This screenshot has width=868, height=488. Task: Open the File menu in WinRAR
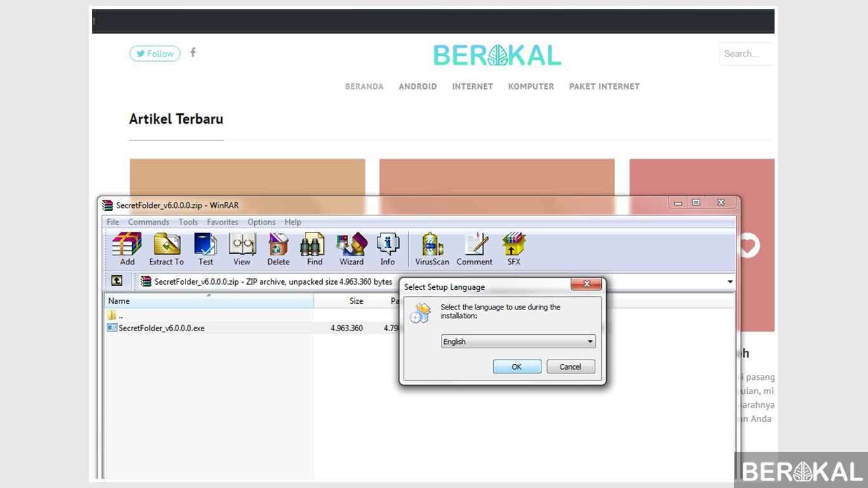coord(113,222)
